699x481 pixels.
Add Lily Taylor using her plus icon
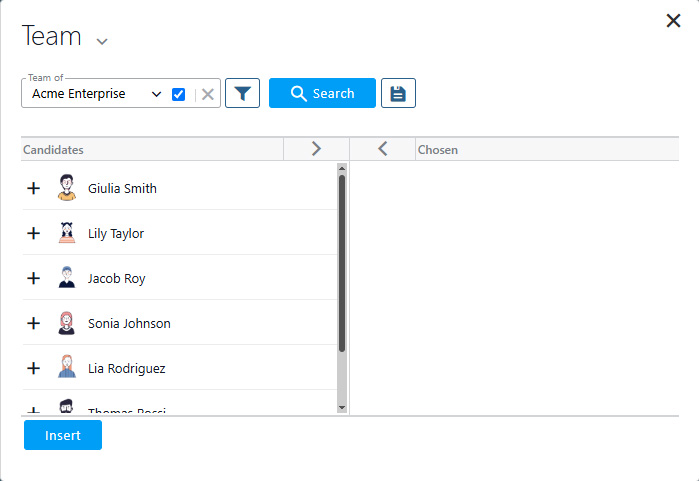click(x=33, y=233)
